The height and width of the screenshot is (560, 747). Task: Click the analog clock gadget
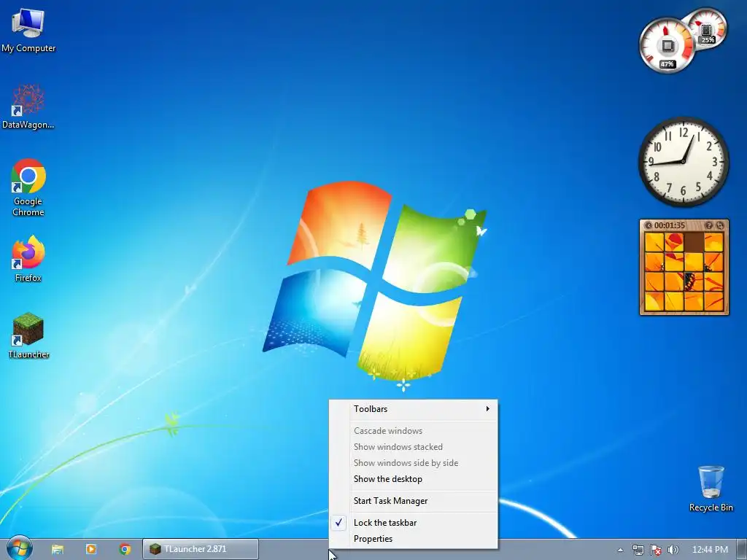[684, 162]
